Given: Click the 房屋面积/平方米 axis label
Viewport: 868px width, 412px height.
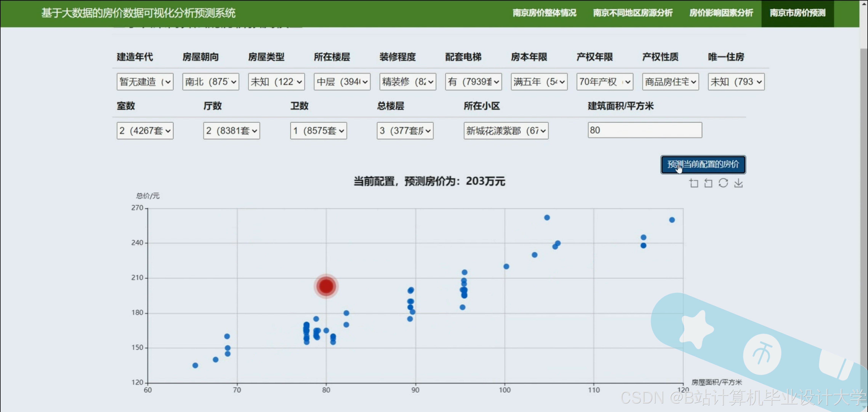Looking at the screenshot, I should (x=717, y=382).
